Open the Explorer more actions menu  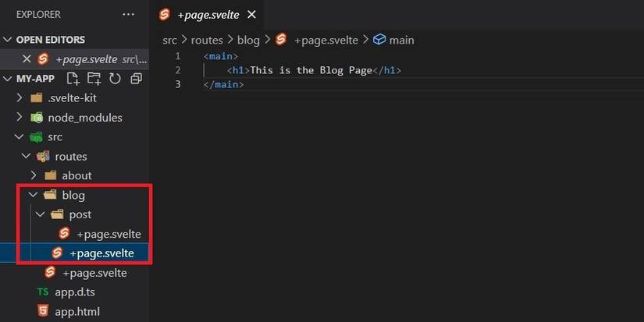128,14
